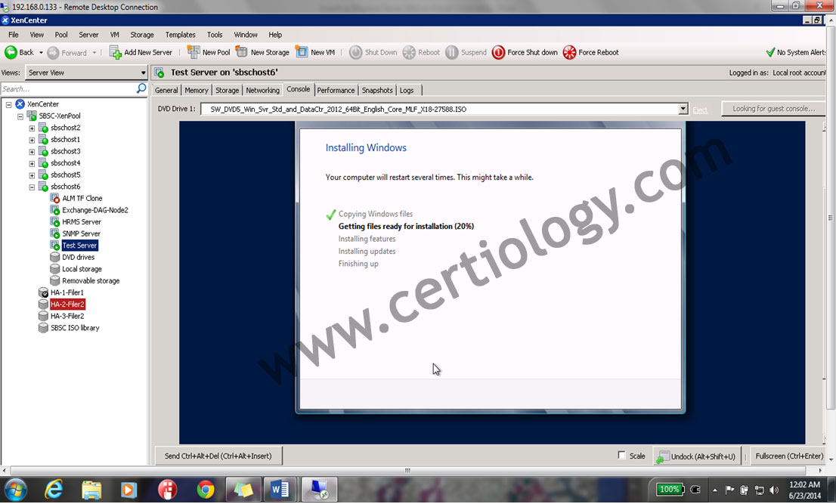
Task: Open the Templates menu
Action: click(180, 35)
